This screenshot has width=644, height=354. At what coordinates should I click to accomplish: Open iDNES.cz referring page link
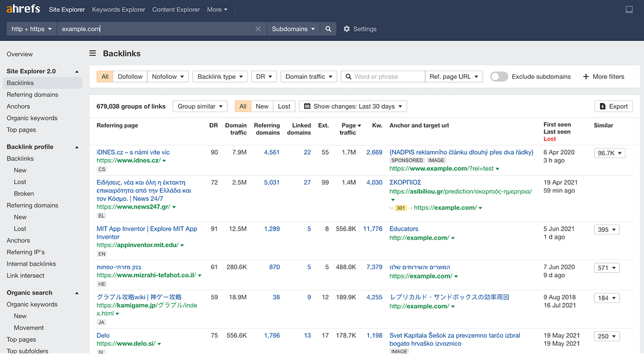coord(133,152)
